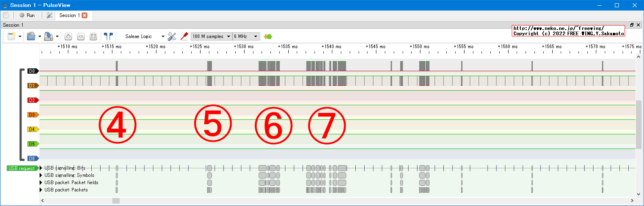Screen dimensions: 644x206
Task: Open device configuration wrench and screwdriver icon
Action: (172, 36)
